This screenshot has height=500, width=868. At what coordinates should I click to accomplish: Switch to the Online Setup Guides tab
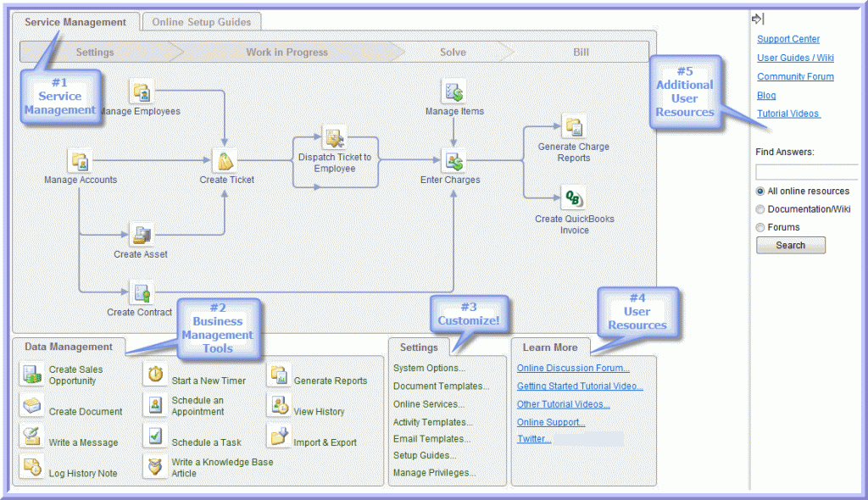coord(201,22)
